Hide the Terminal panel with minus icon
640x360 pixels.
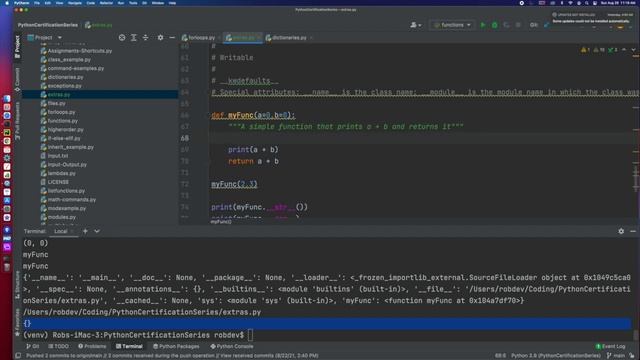pos(633,231)
